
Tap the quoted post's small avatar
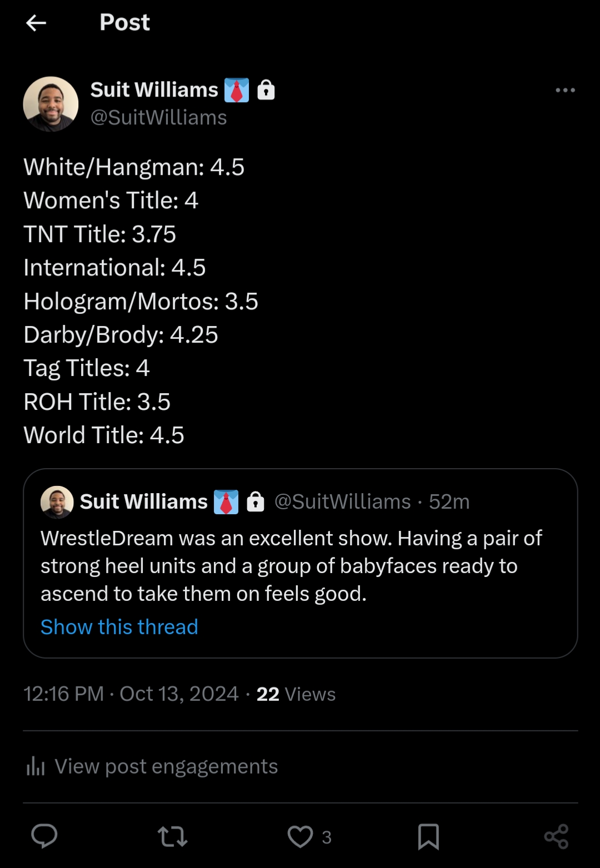click(57, 502)
